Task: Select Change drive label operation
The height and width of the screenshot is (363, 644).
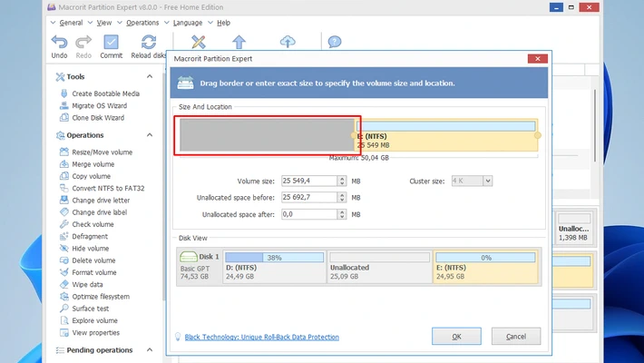Action: coord(93,212)
